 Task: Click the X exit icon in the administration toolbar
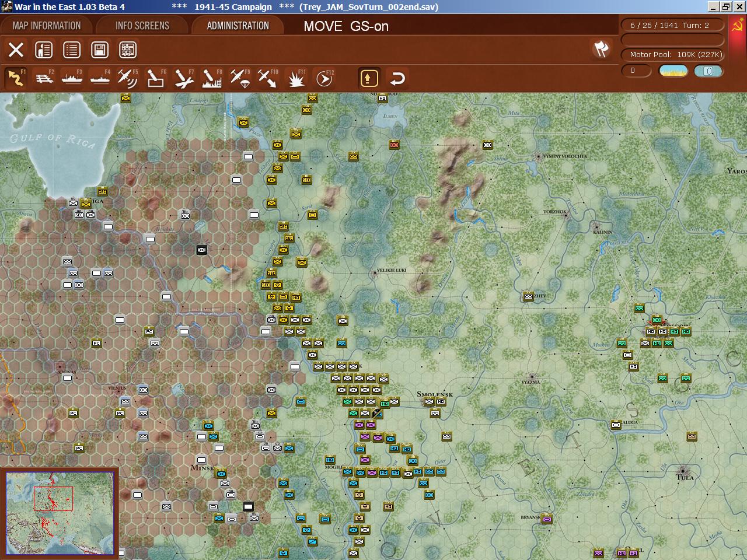16,50
